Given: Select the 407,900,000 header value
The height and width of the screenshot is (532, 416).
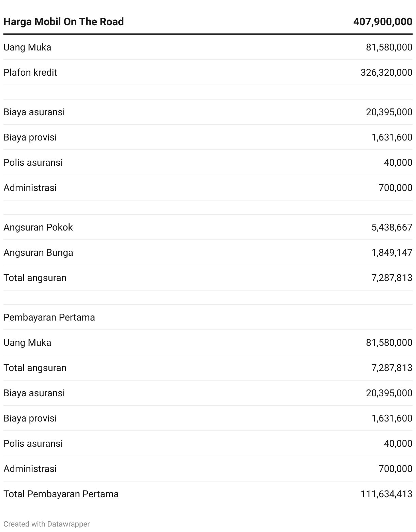Looking at the screenshot, I should pos(383,22).
